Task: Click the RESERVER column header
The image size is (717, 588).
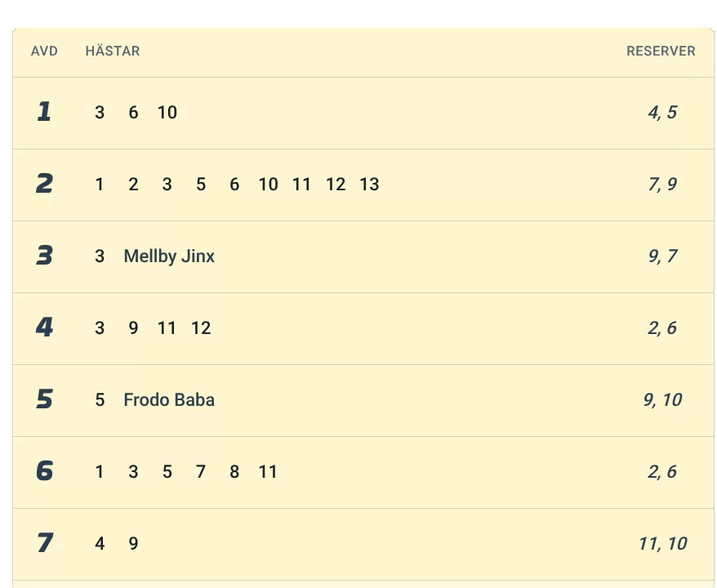Action: click(661, 51)
